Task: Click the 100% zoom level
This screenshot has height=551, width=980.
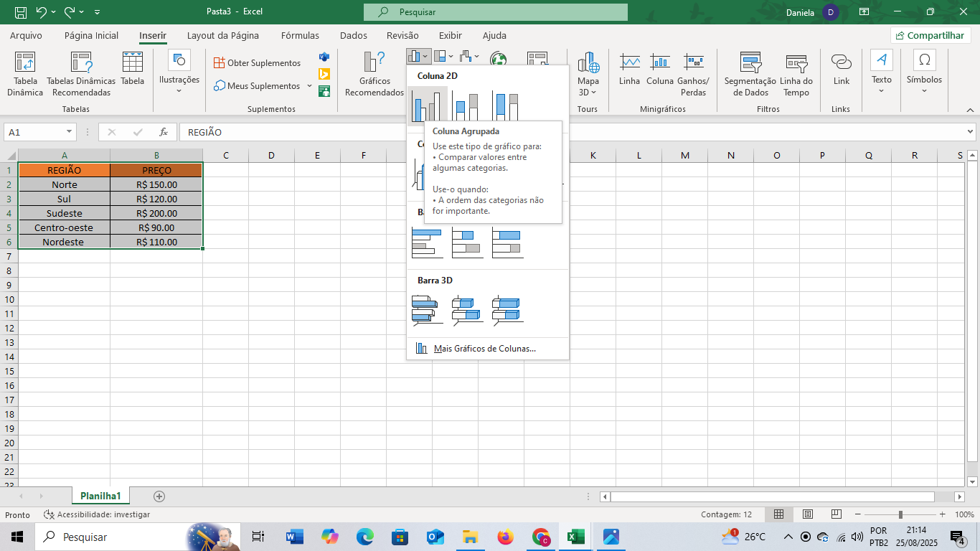Action: (964, 514)
